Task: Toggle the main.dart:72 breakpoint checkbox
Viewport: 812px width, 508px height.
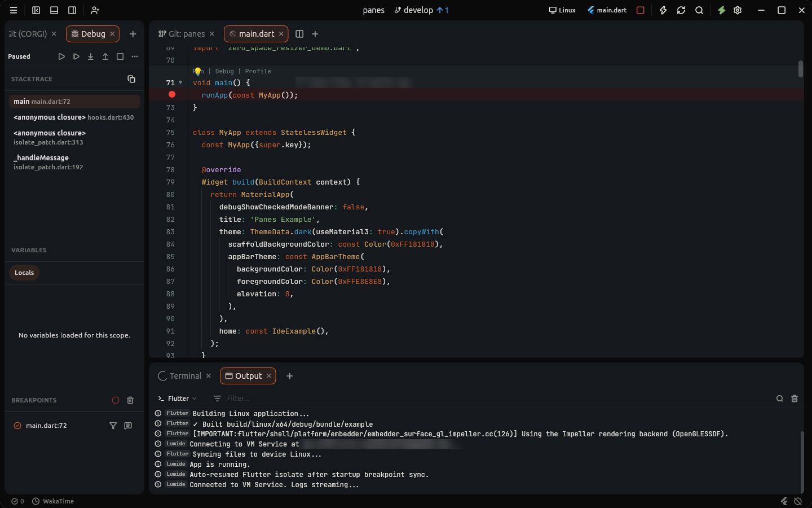Action: pos(17,426)
